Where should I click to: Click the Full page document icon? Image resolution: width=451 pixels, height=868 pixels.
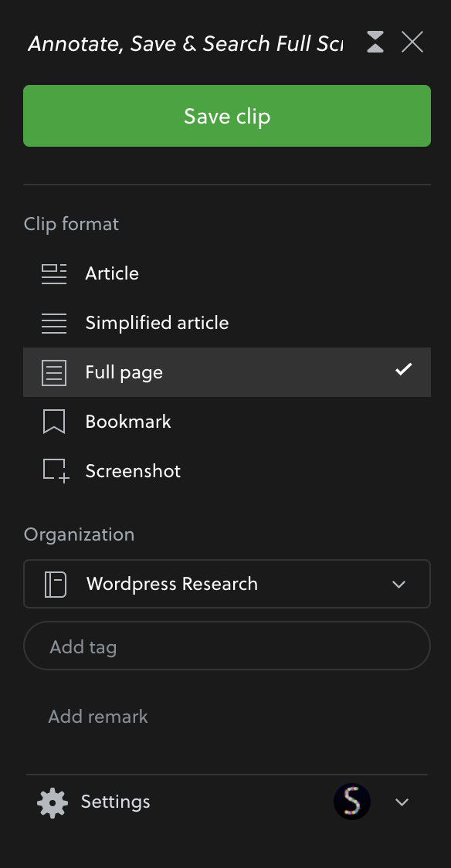tap(54, 372)
